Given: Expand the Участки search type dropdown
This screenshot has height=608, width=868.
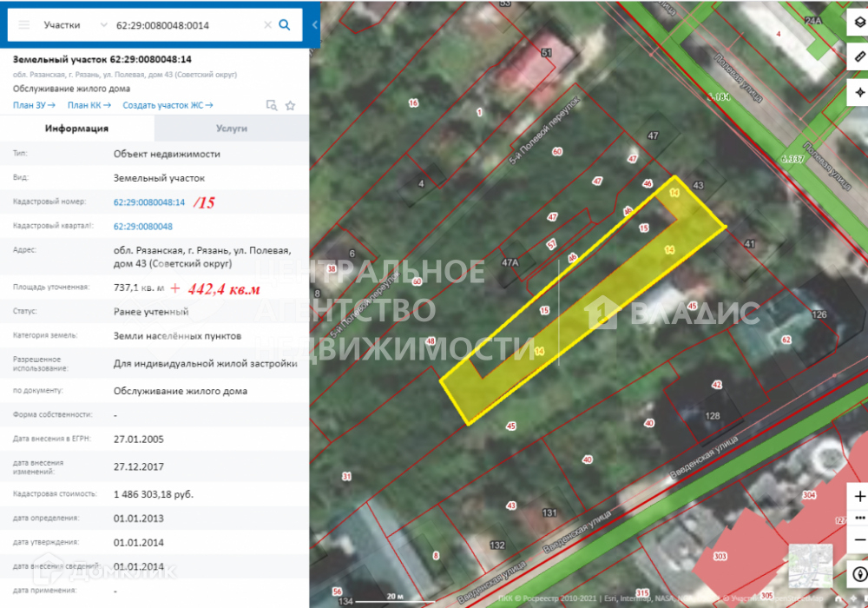Looking at the screenshot, I should (103, 25).
